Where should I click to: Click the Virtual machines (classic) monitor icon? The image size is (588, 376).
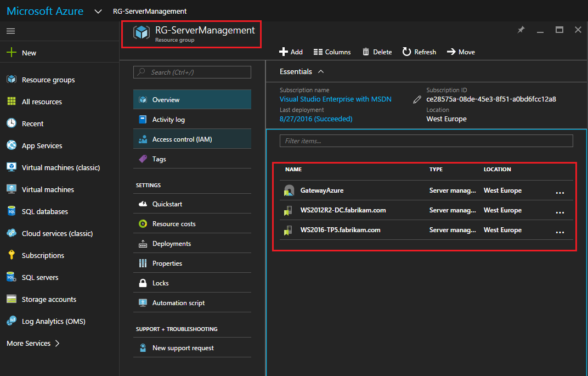tap(12, 167)
